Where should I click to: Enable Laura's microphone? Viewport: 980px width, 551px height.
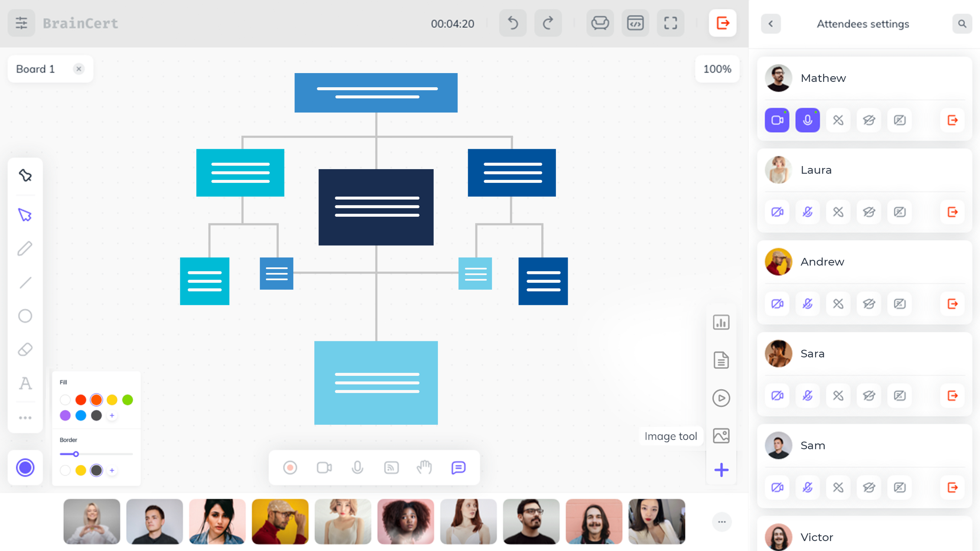coord(808,212)
